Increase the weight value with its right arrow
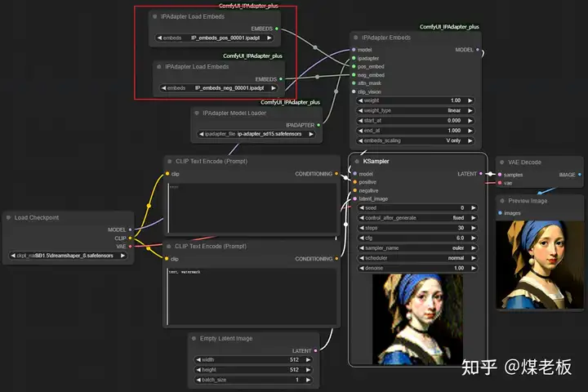Screen dimensions: 588x392 click(470, 100)
